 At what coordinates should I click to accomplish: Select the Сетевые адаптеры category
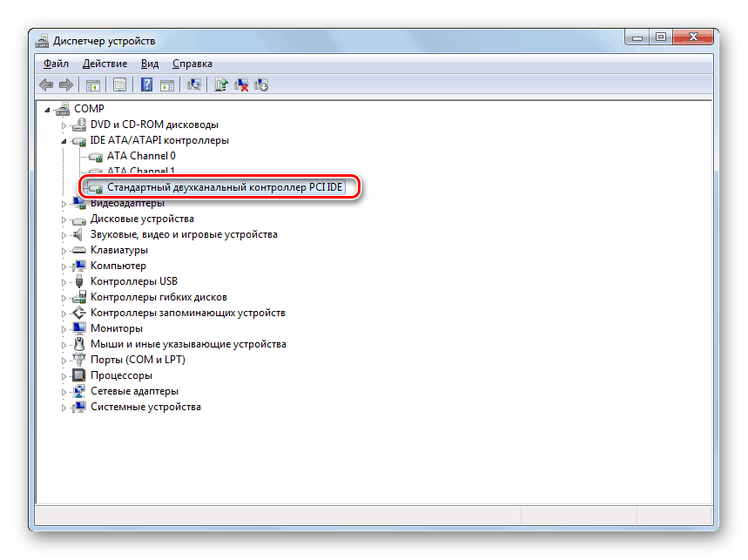[135, 390]
